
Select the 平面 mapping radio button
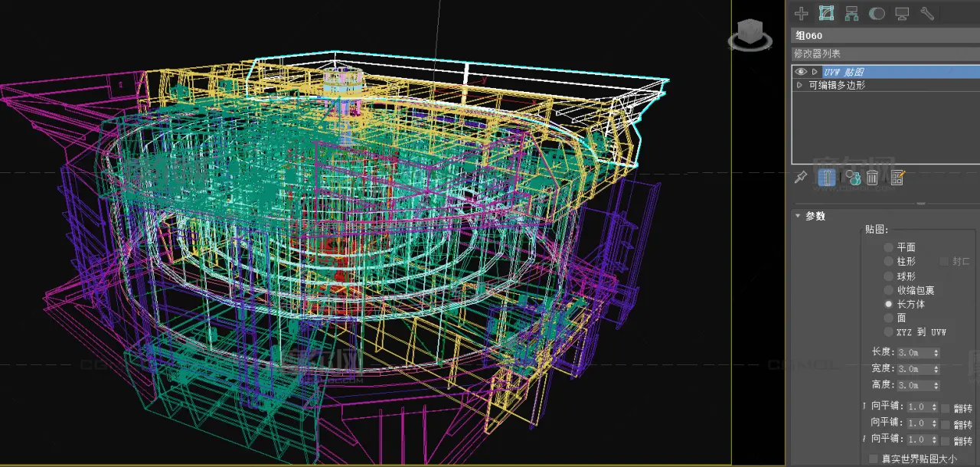coord(888,247)
